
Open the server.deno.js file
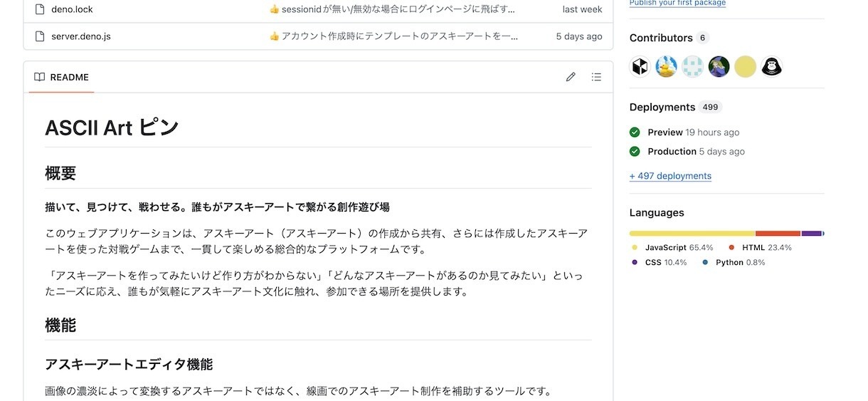80,36
